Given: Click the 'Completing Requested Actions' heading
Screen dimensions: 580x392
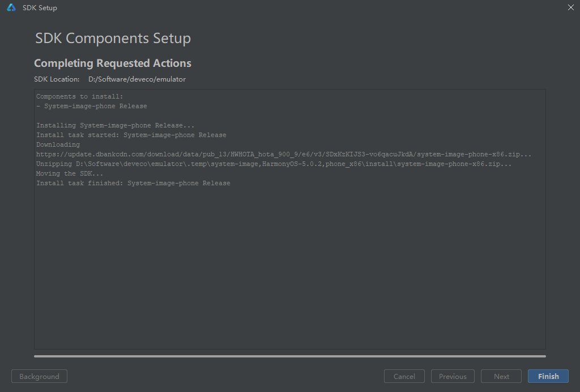Looking at the screenshot, I should (x=113, y=63).
